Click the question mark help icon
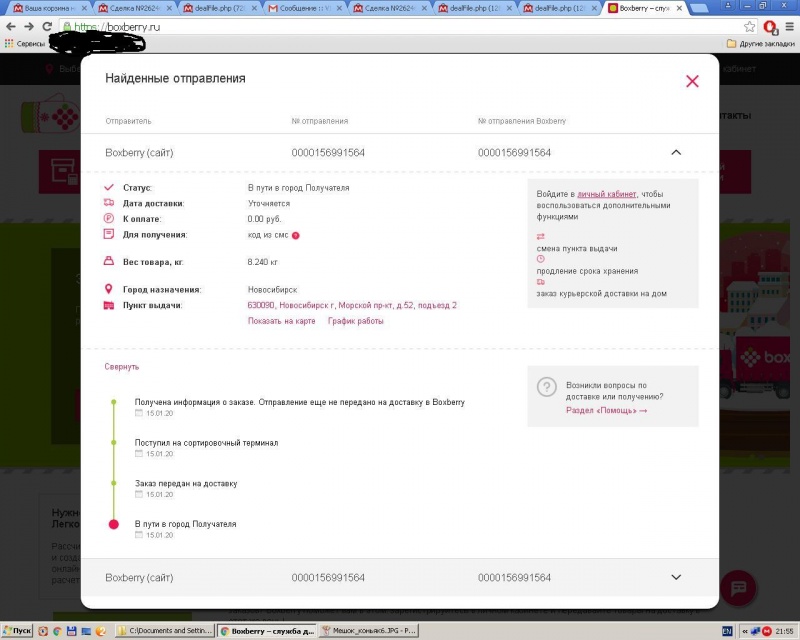 pos(546,387)
